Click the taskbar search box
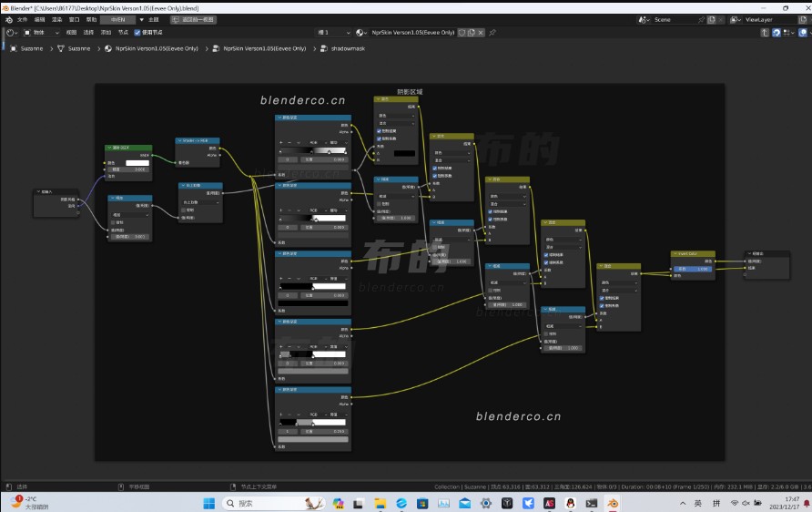Screen dimensions: 812x512 click(275, 503)
